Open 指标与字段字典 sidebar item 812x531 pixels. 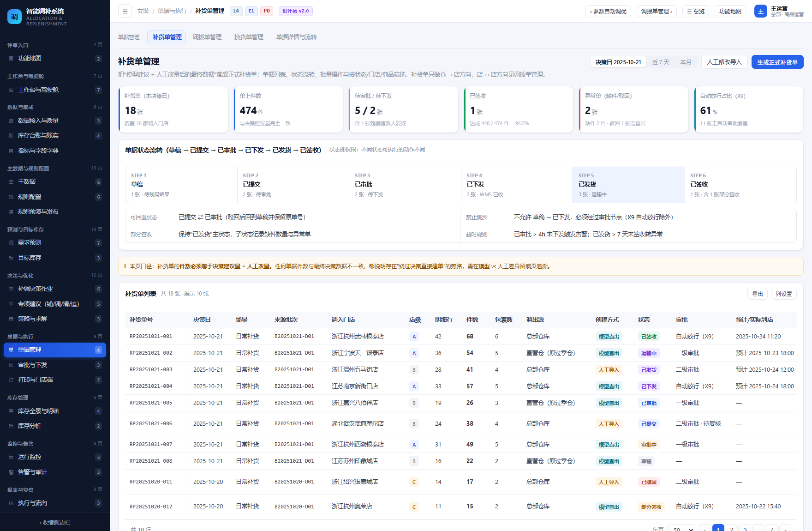coord(55,151)
